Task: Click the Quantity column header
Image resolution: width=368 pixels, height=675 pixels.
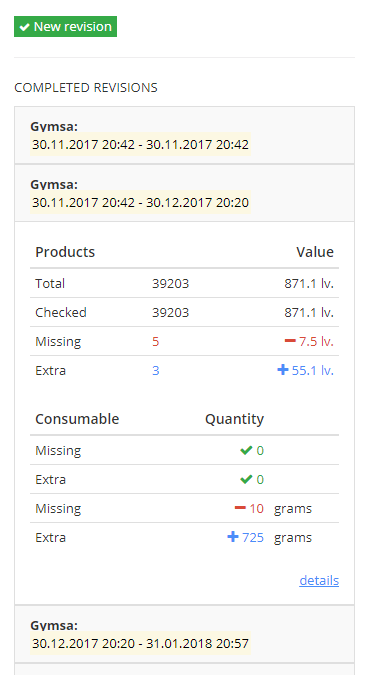Action: coord(234,419)
